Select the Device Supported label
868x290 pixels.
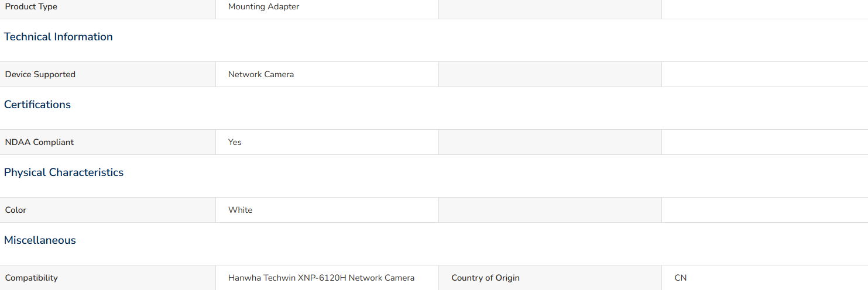tap(40, 74)
